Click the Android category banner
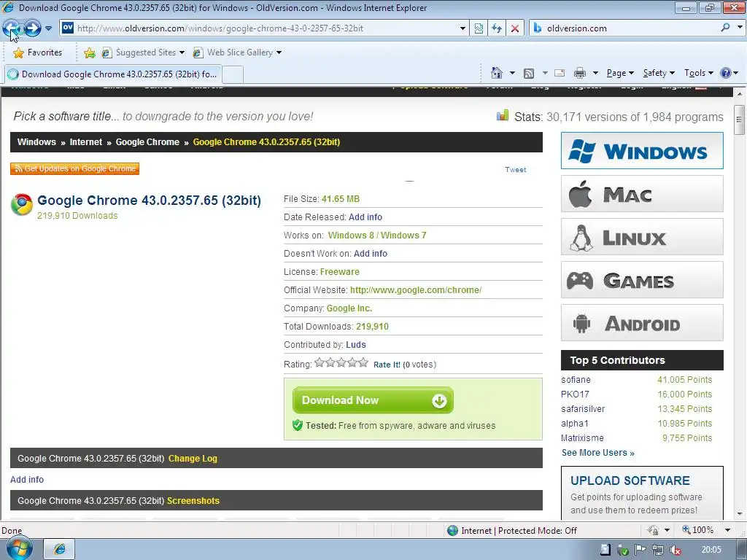747x560 pixels. point(642,323)
